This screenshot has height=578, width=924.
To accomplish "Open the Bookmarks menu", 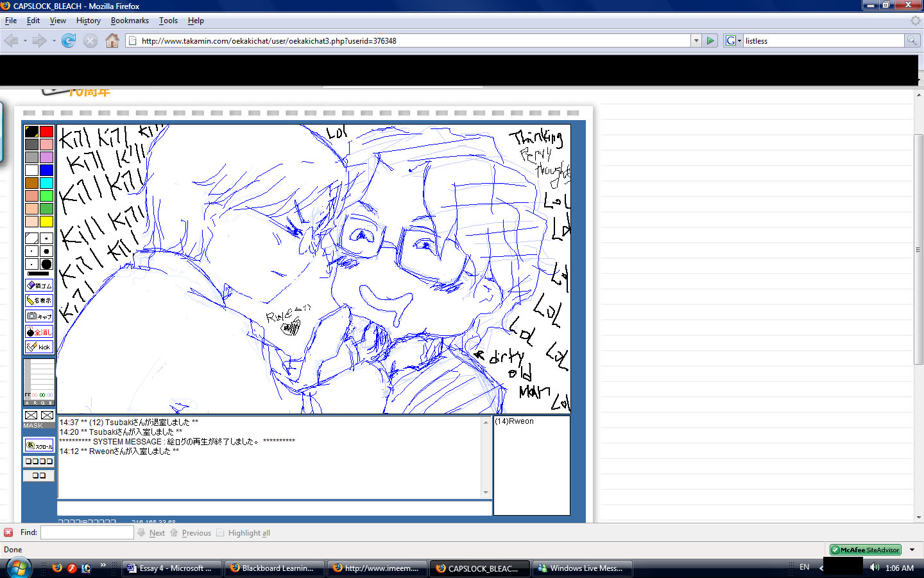I will pos(130,21).
